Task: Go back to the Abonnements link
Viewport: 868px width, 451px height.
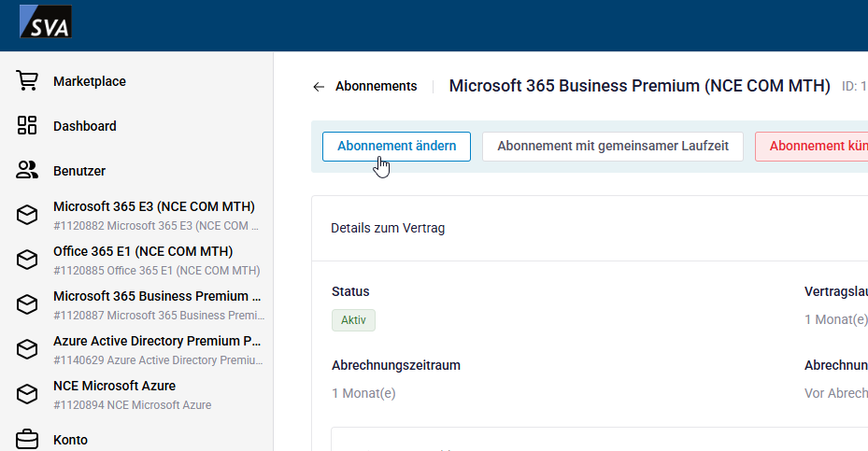Action: coord(376,86)
